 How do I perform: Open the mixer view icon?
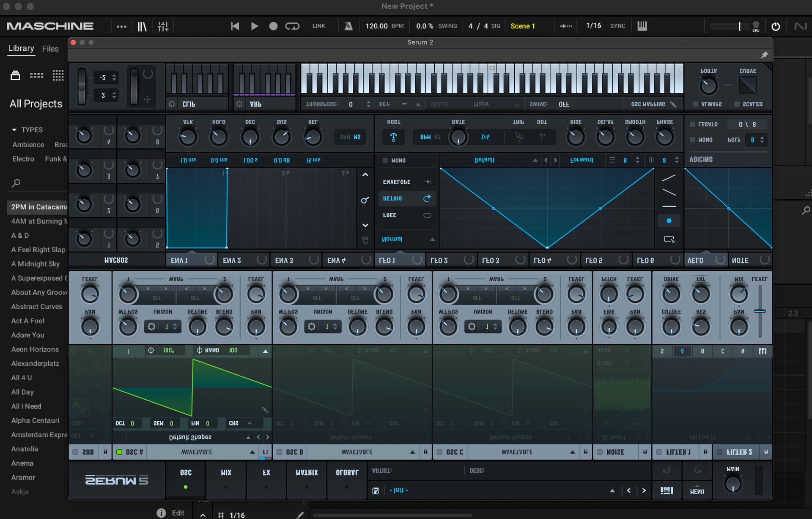163,27
